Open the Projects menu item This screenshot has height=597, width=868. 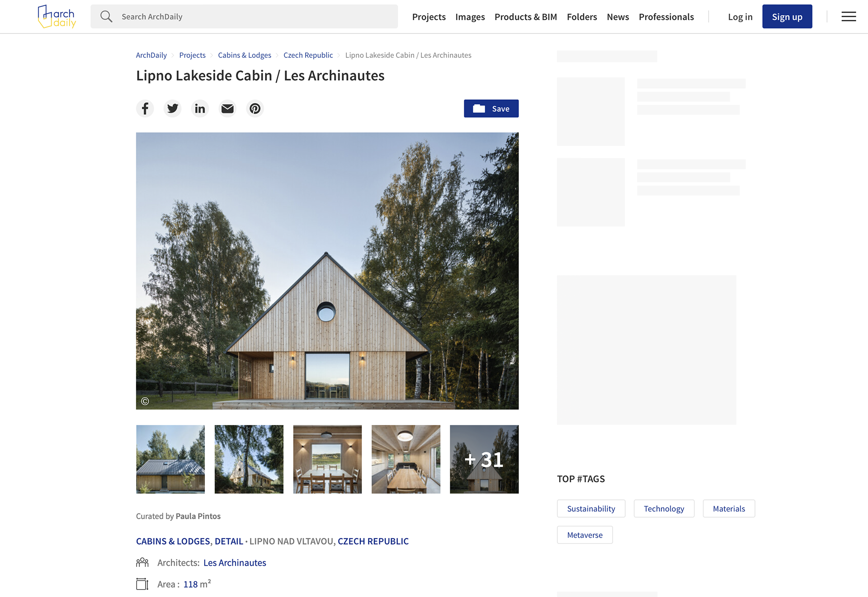click(429, 17)
